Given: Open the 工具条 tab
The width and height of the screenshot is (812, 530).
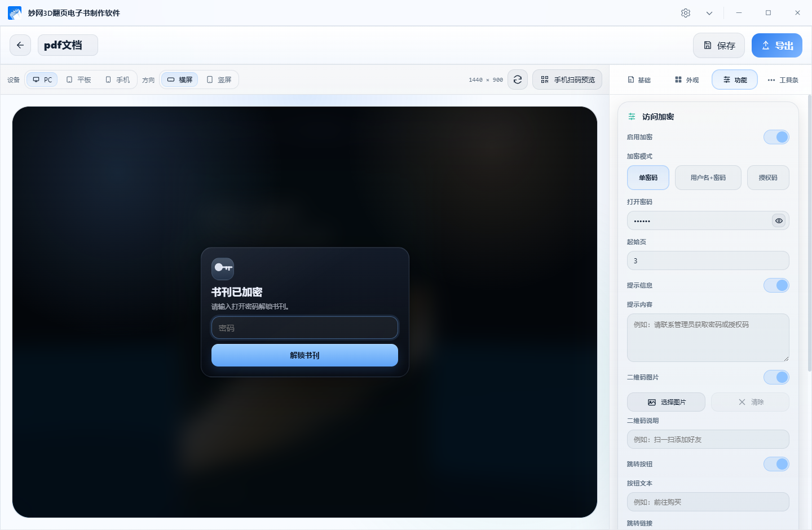Looking at the screenshot, I should pos(783,80).
